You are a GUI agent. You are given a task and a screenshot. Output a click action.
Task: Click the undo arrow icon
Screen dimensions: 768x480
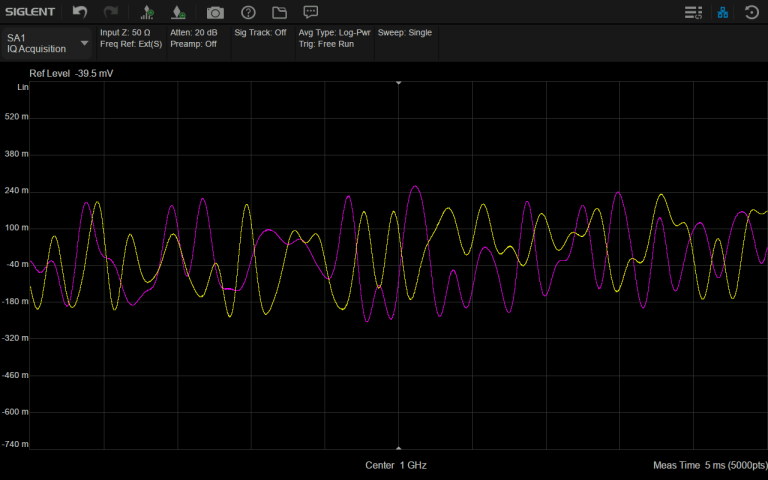point(80,12)
